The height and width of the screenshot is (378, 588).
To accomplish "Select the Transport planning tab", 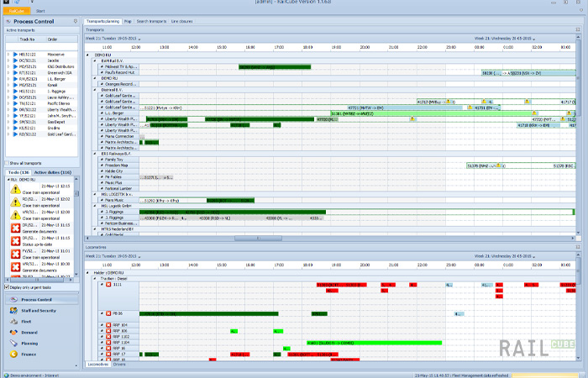I will point(102,21).
